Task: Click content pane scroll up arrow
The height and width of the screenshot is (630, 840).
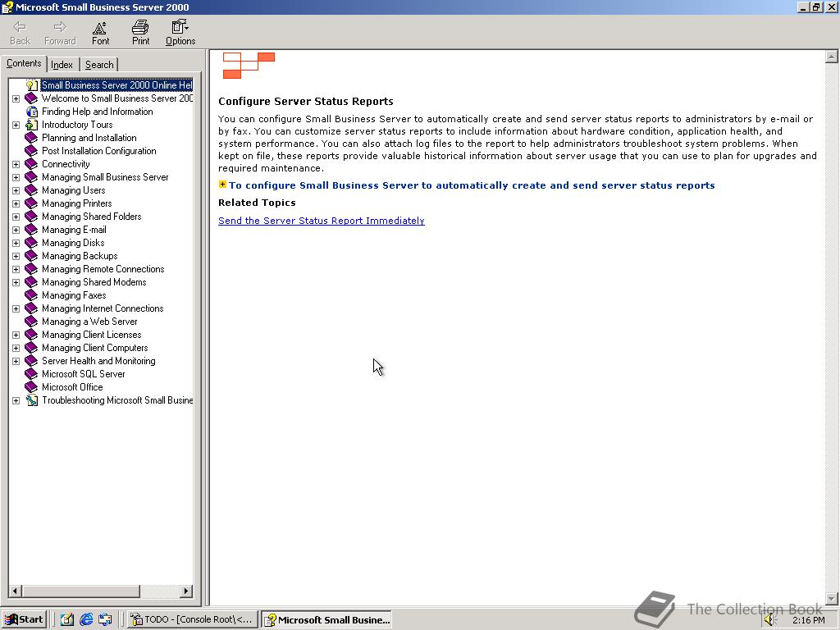Action: 832,57
